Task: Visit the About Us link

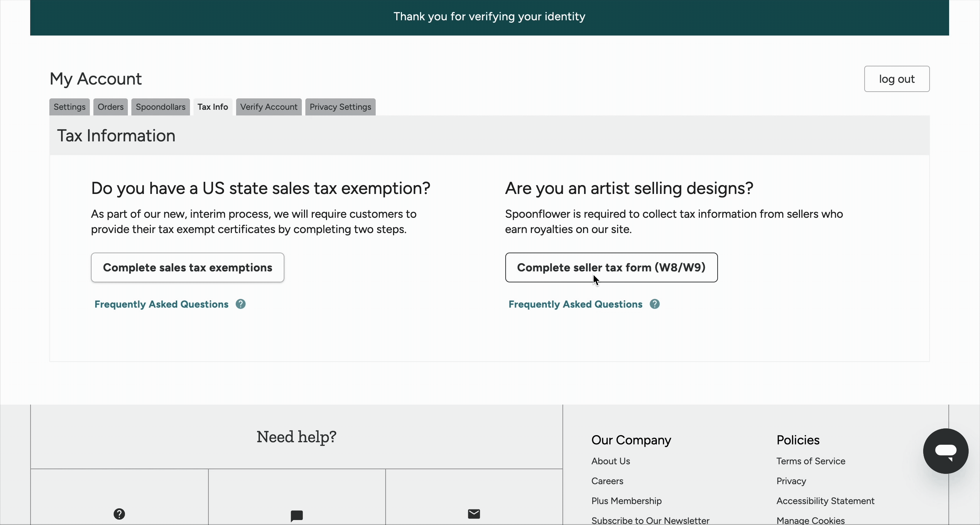Action: pyautogui.click(x=610, y=461)
